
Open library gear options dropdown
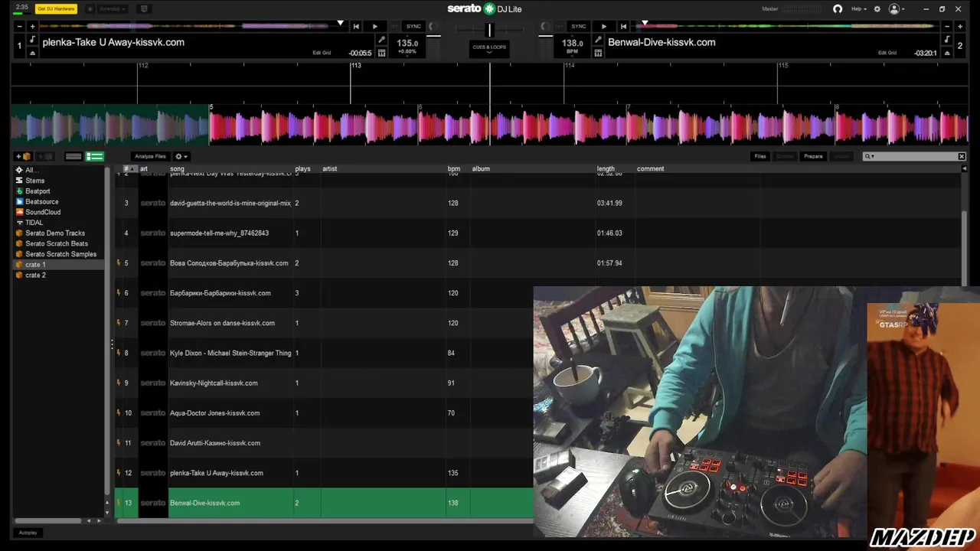point(181,156)
